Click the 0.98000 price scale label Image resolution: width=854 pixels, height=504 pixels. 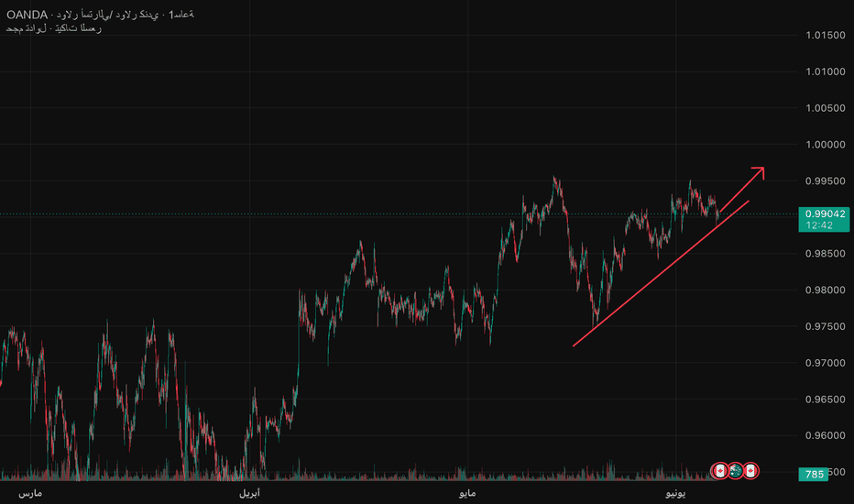[825, 290]
